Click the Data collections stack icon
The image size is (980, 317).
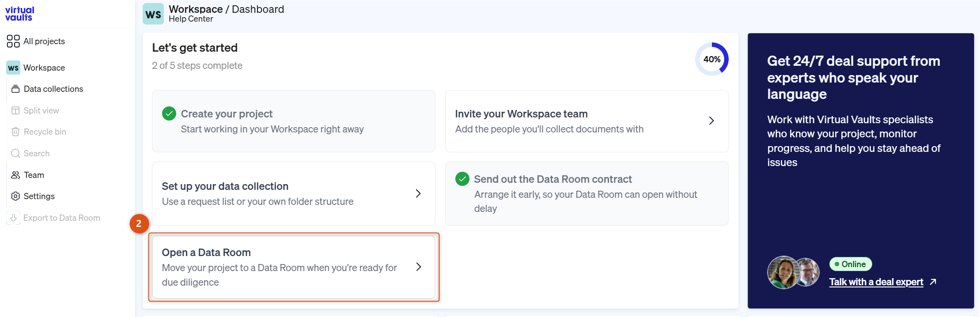[15, 89]
